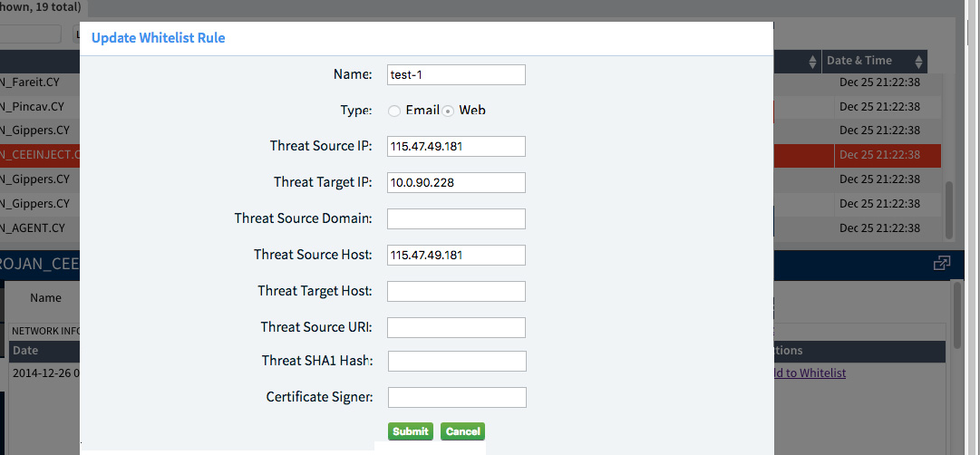The height and width of the screenshot is (455, 980).
Task: Open the Add to Whitelist link
Action: [809, 373]
